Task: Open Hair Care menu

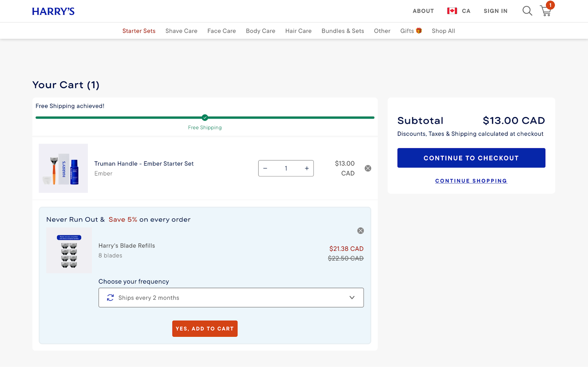Action: coord(298,31)
